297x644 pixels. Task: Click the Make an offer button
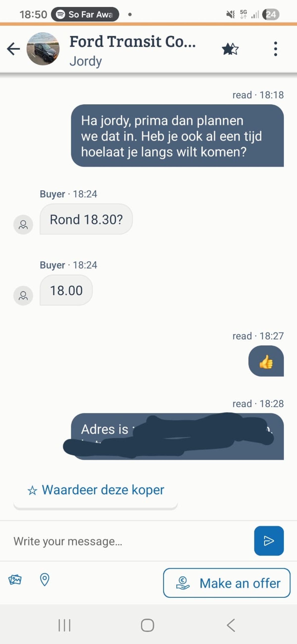click(227, 583)
